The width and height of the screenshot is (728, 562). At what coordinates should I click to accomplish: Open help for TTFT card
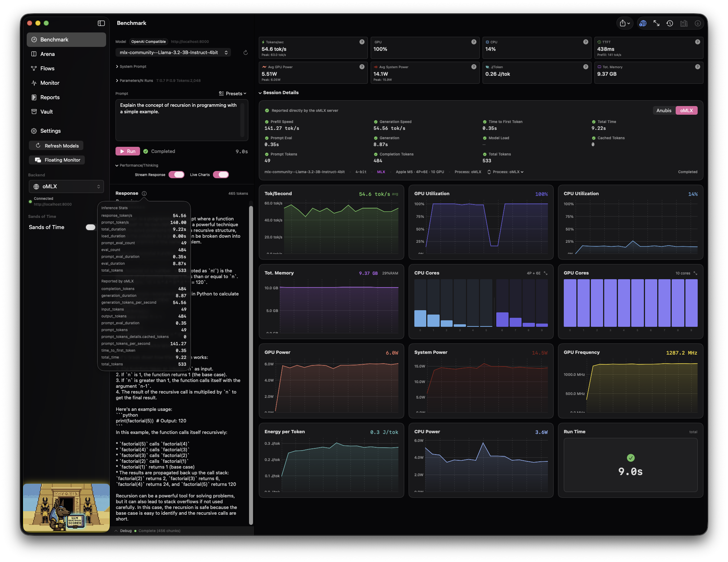point(698,42)
